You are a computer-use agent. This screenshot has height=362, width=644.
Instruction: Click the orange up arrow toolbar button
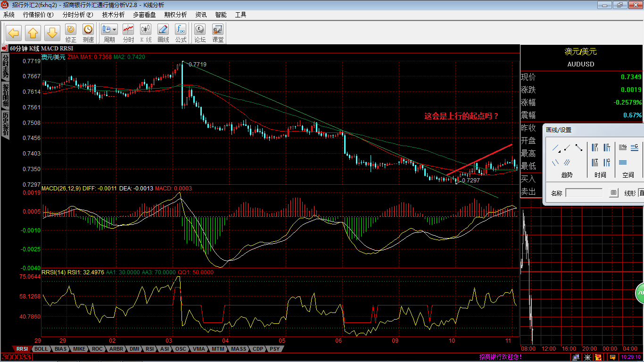(33, 33)
